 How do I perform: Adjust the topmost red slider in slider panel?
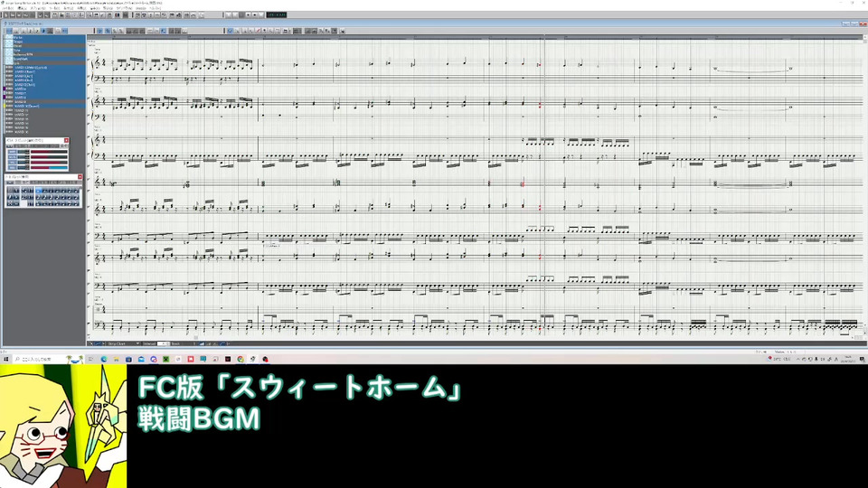[x=49, y=152]
